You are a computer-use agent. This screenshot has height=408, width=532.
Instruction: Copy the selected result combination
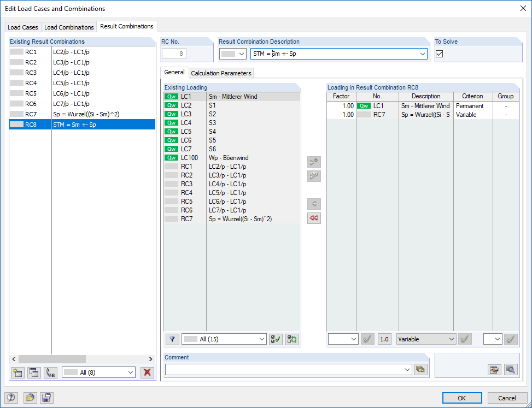34,372
